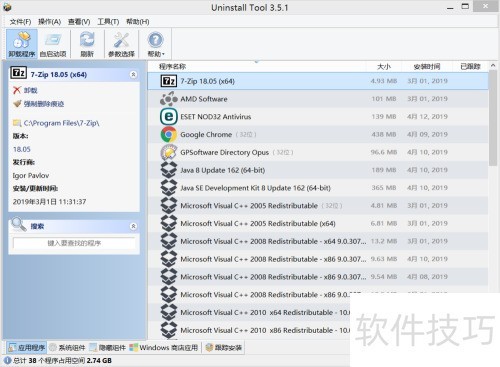This screenshot has width=500, height=367.
Task: Select the Microsoft Visual C++ 2008 x86 9.54 MB row
Action: [x=318, y=277]
